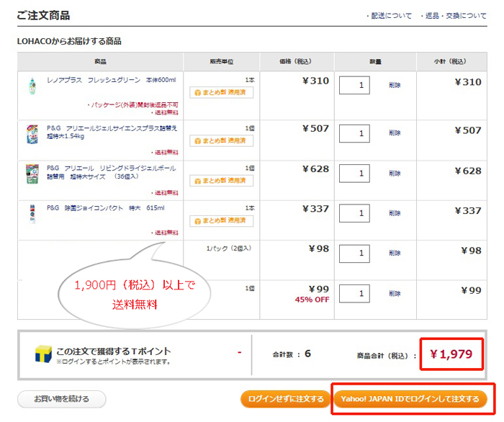Open the 返品・交換について link
The width and height of the screenshot is (504, 422).
click(456, 16)
